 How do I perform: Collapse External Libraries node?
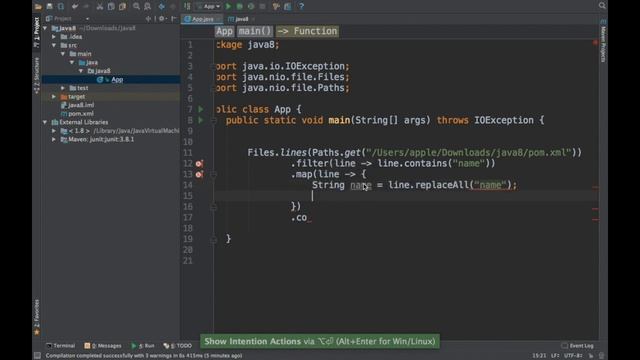(x=45, y=122)
